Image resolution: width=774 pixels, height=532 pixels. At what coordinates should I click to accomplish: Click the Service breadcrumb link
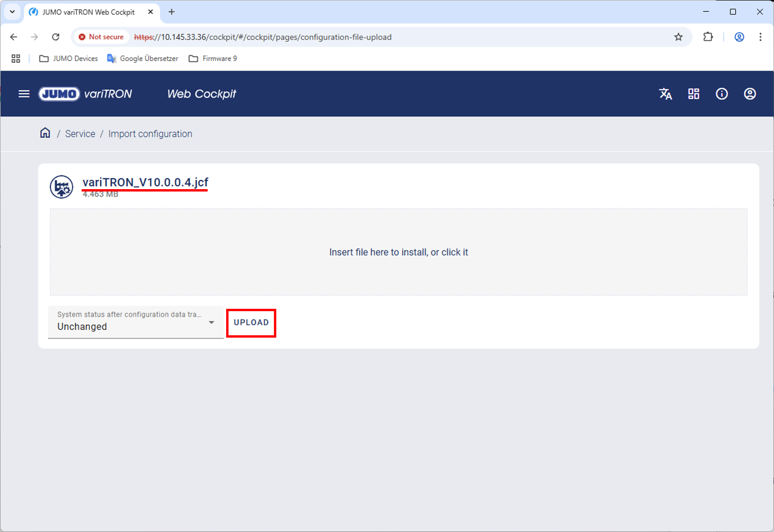coord(80,134)
